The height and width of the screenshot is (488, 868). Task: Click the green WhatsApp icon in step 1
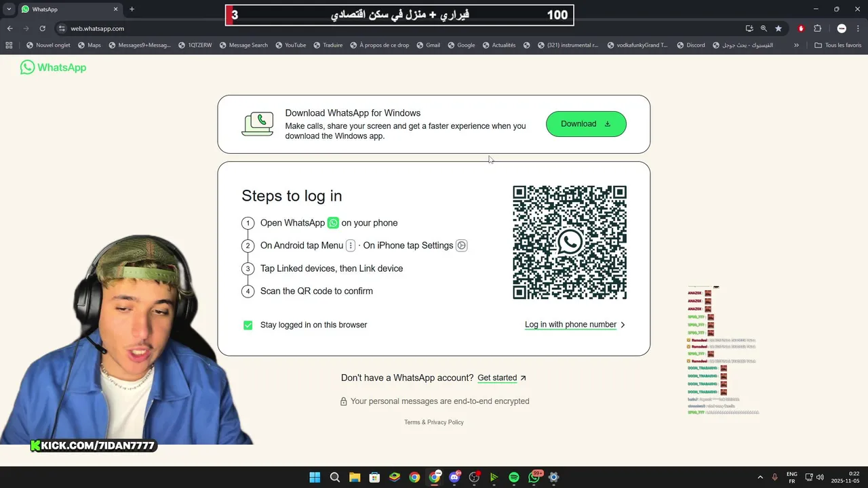coord(333,223)
